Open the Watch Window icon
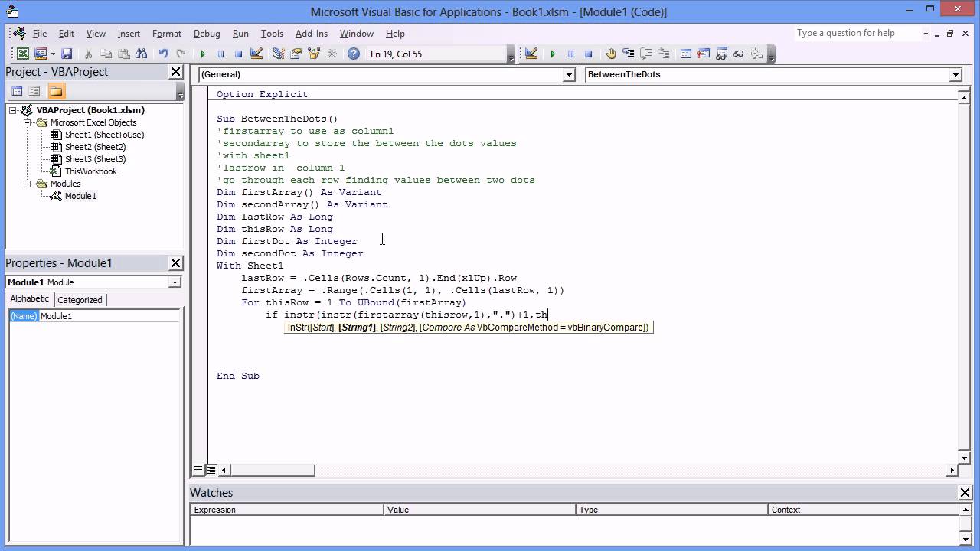This screenshot has height=551, width=980. 721,54
